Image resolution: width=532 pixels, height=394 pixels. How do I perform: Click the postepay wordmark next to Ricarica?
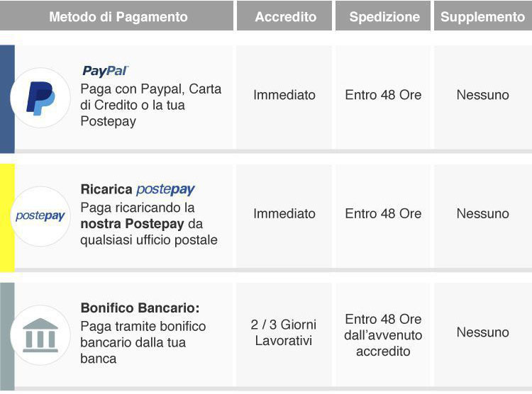[x=165, y=189]
